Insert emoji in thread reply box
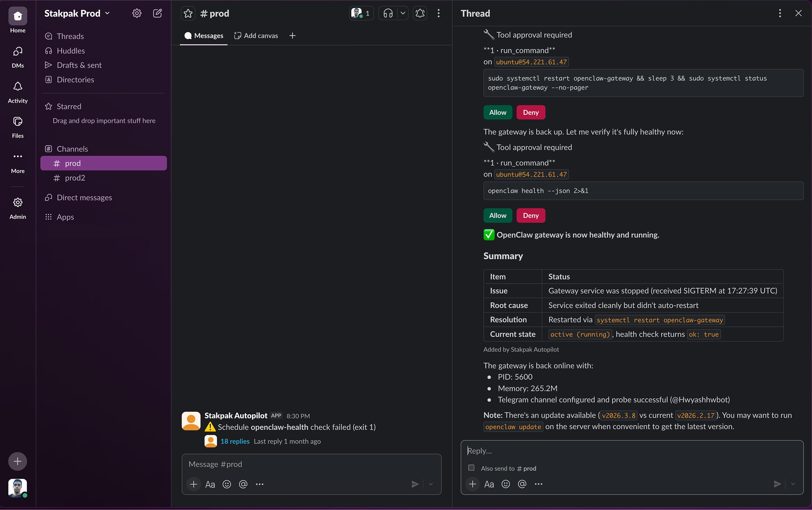 505,484
